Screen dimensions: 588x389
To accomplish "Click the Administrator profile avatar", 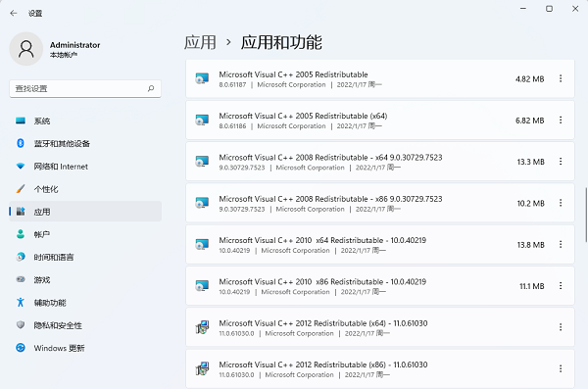I will click(26, 49).
